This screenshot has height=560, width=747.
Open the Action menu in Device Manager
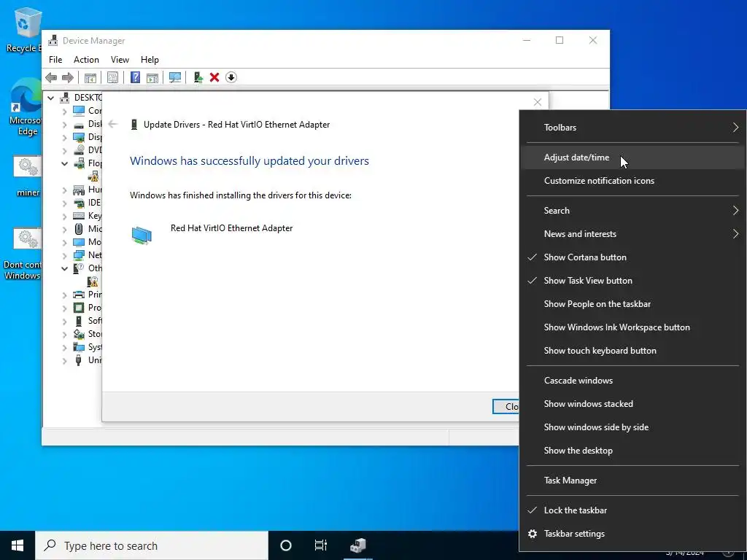click(86, 60)
